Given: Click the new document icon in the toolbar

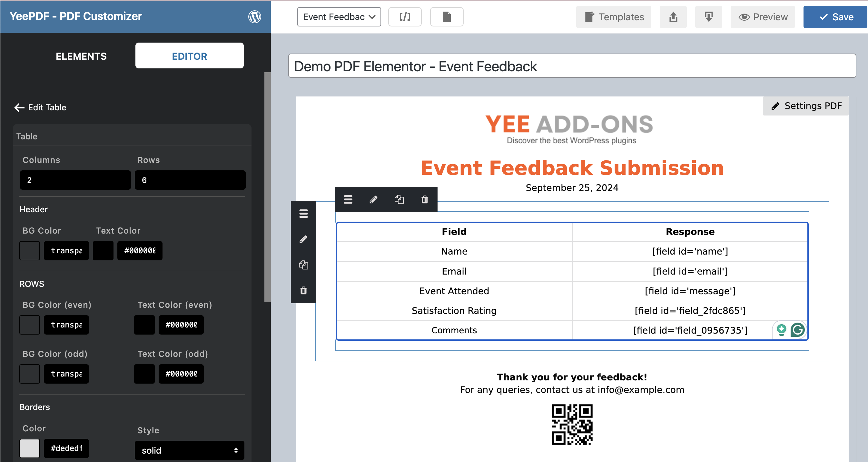Looking at the screenshot, I should 447,16.
